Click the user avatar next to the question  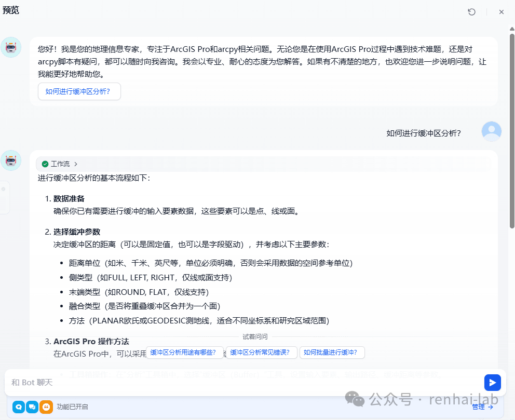[491, 131]
